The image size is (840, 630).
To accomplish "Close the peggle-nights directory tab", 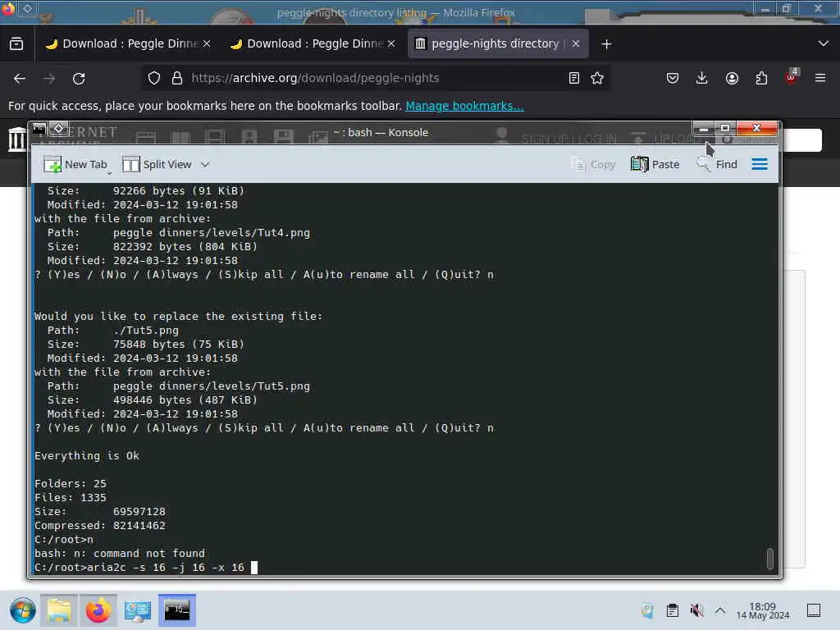I will (x=576, y=44).
